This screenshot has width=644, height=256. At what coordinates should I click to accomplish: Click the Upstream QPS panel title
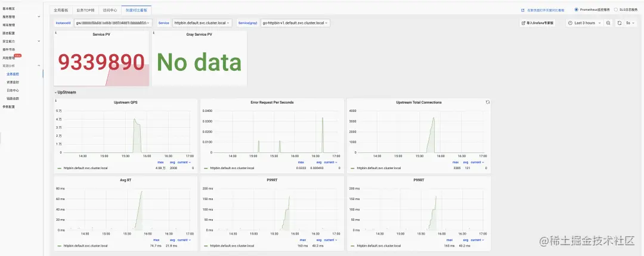click(126, 102)
